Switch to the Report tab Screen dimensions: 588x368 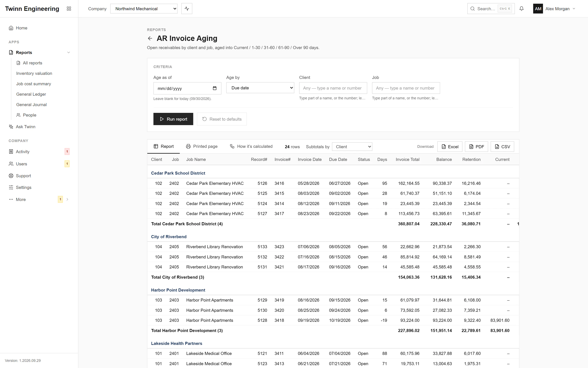[164, 146]
